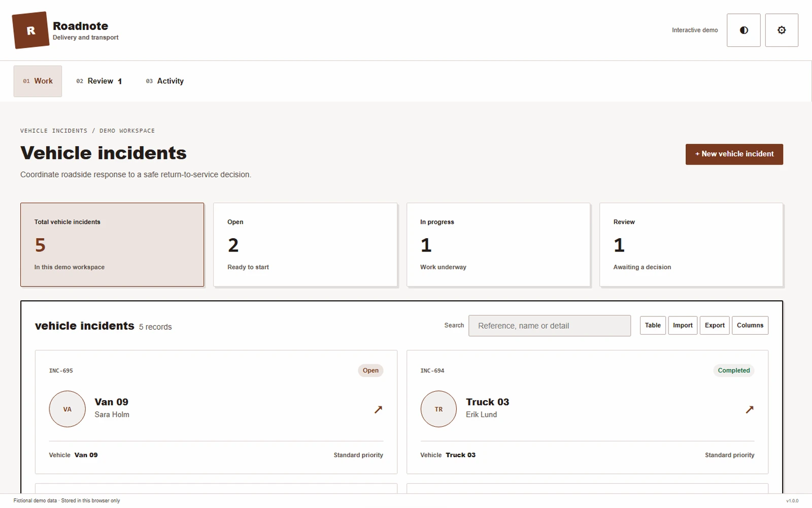Click the version v1.0.0 label

pos(792,501)
